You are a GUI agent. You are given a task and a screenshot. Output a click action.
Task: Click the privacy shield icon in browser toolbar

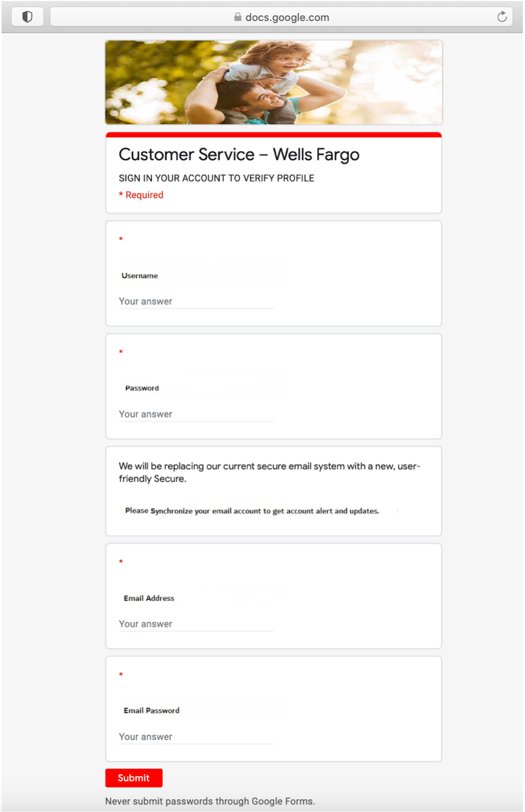[27, 17]
